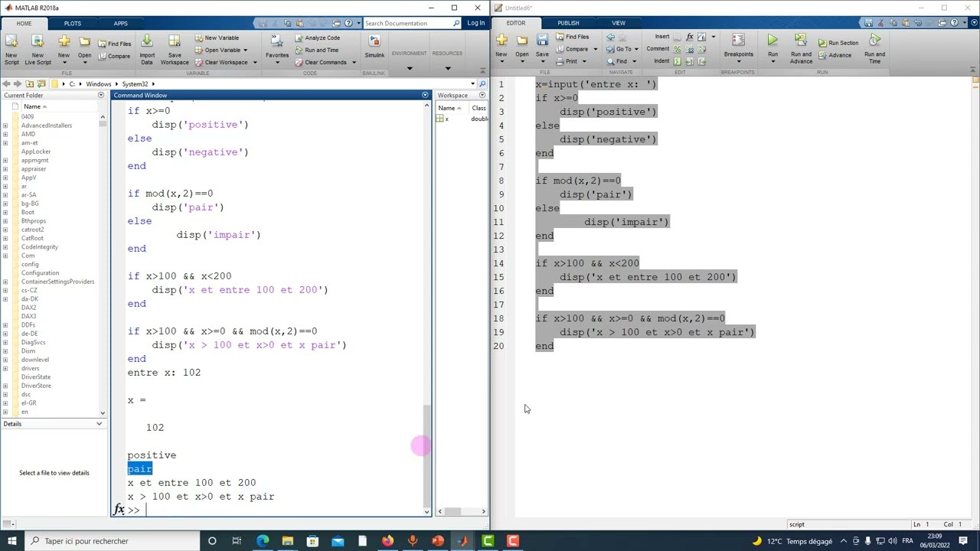
Task: Click Analyze Code button
Action: coord(317,37)
